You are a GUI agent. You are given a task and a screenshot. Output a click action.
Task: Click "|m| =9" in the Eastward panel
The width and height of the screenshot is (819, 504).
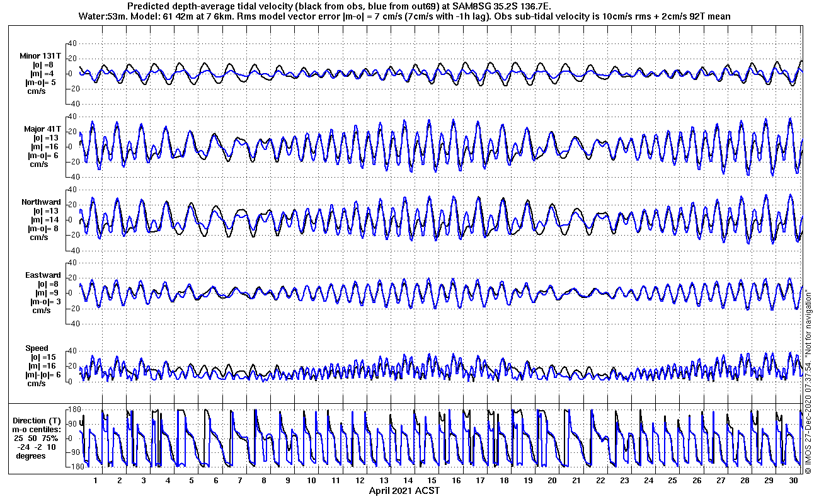click(46, 293)
